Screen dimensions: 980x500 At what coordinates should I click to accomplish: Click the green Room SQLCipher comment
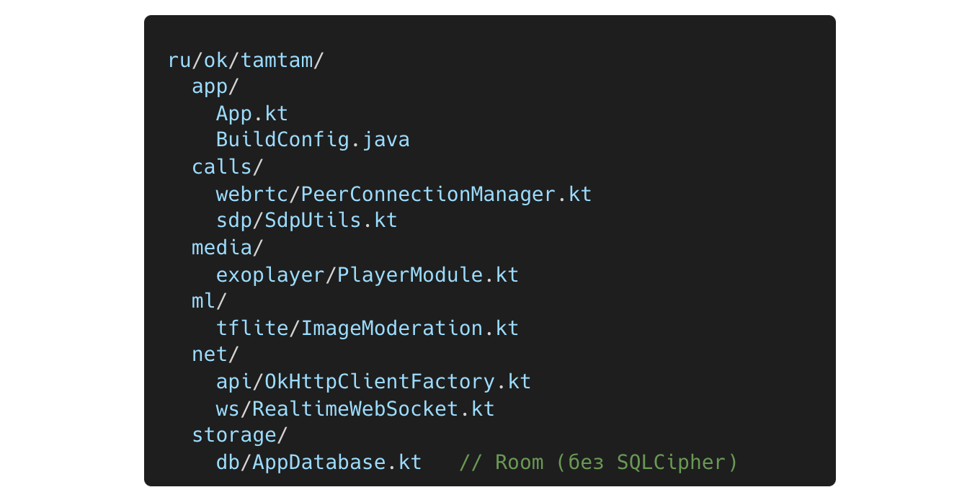598,462
